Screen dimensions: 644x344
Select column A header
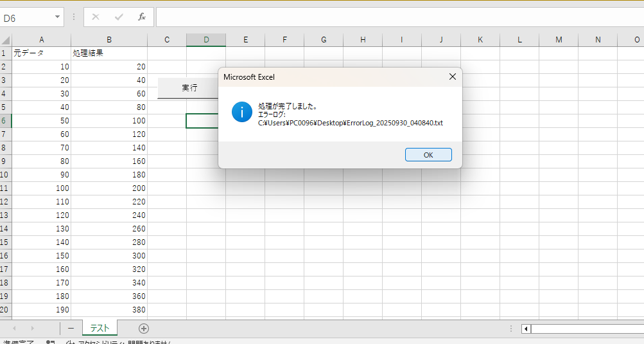point(42,40)
